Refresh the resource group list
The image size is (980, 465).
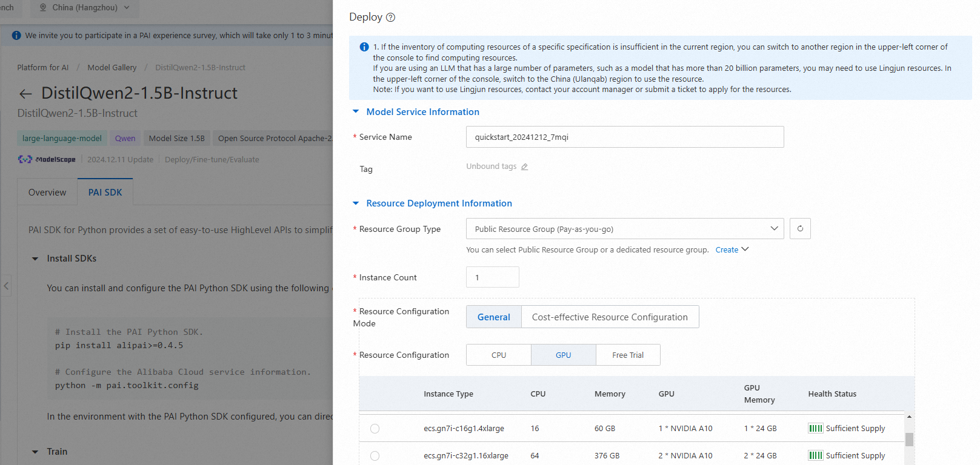pos(800,229)
